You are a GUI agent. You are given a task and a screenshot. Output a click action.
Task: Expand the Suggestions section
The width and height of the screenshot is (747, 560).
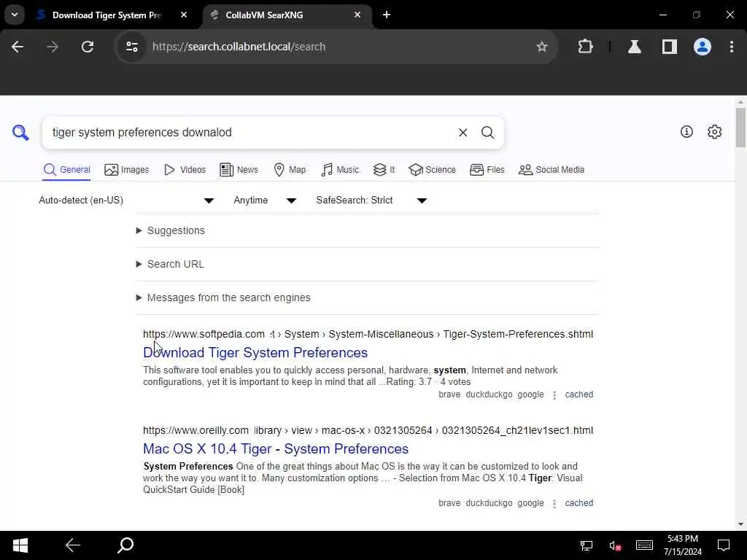pyautogui.click(x=171, y=230)
